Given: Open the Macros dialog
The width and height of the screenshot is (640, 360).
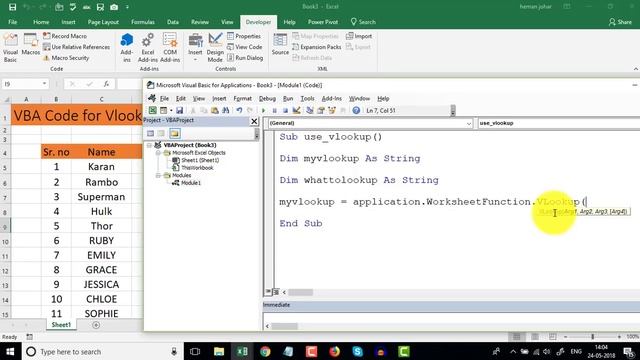Looking at the screenshot, I should (31, 45).
